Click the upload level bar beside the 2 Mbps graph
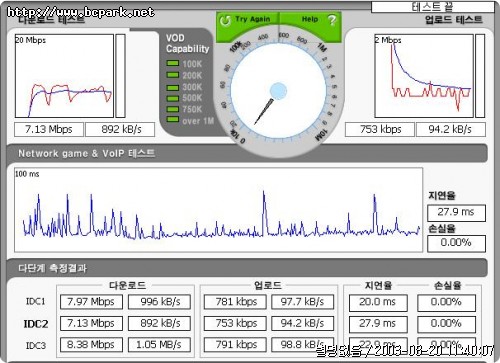The image size is (500, 363). pyautogui.click(x=480, y=76)
